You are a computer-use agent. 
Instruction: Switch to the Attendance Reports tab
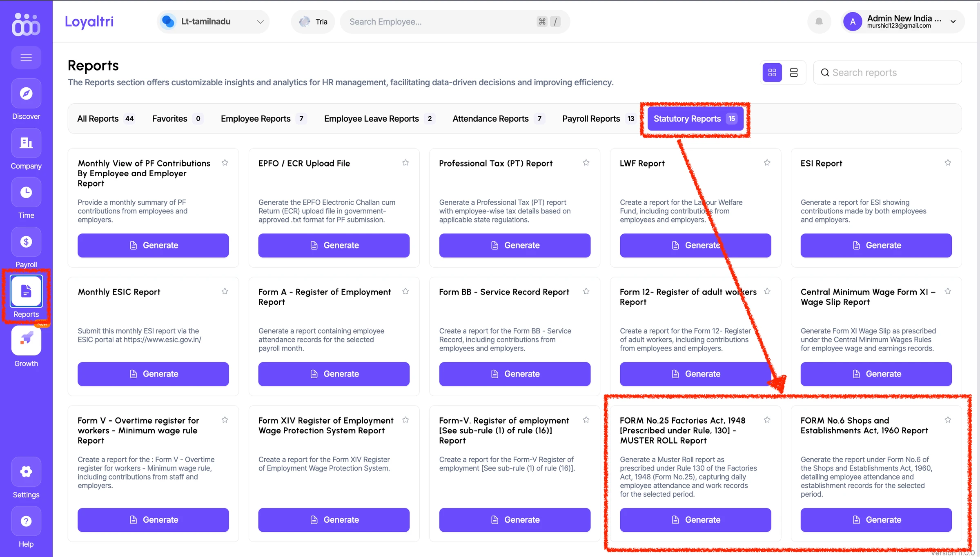tap(498, 119)
